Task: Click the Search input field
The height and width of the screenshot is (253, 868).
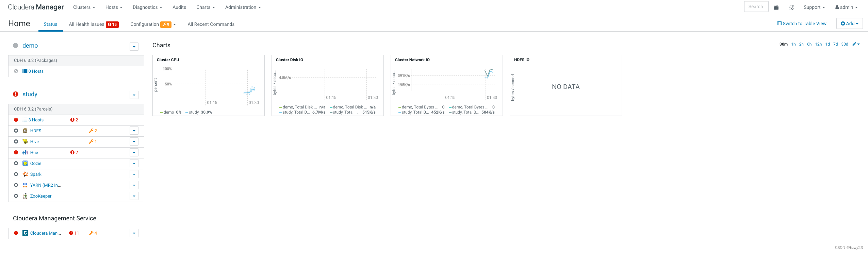Action: coord(756,7)
